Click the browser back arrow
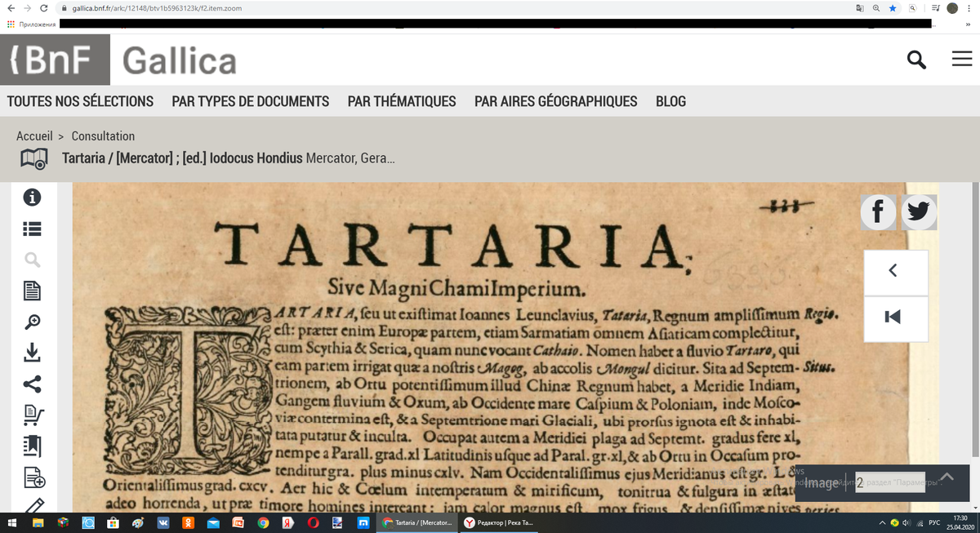Screen dimensions: 980x533 (x=10, y=7)
